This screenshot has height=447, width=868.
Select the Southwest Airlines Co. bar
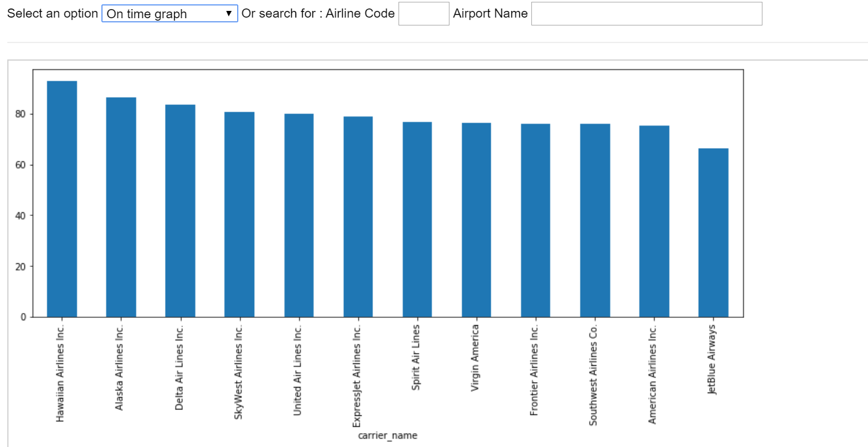pos(594,220)
